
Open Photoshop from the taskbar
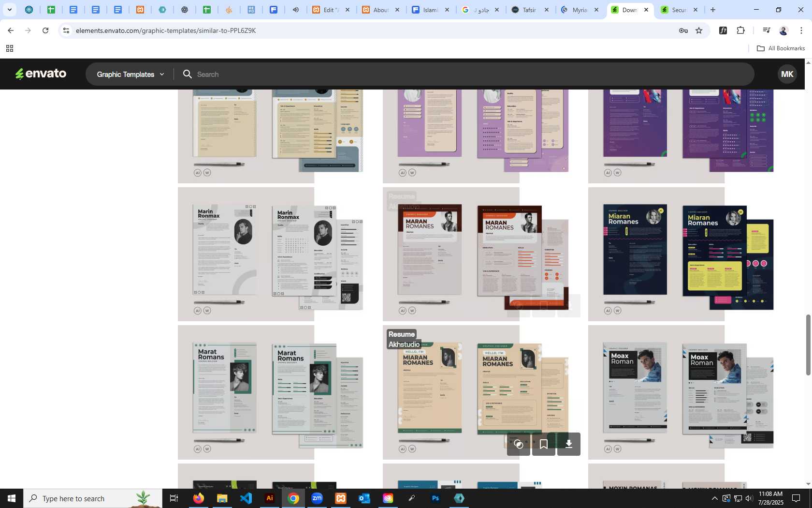(x=435, y=498)
